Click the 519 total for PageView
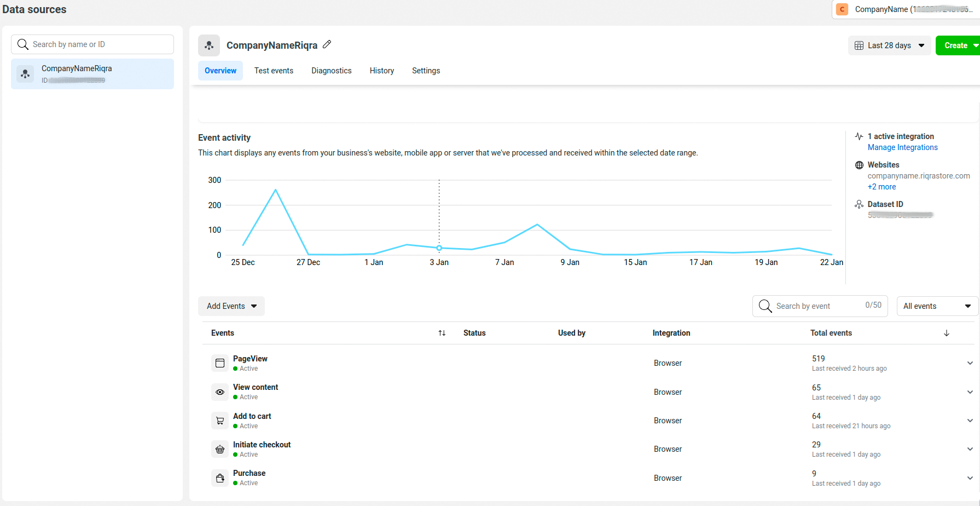Screen dimensions: 980x506 pyautogui.click(x=819, y=359)
